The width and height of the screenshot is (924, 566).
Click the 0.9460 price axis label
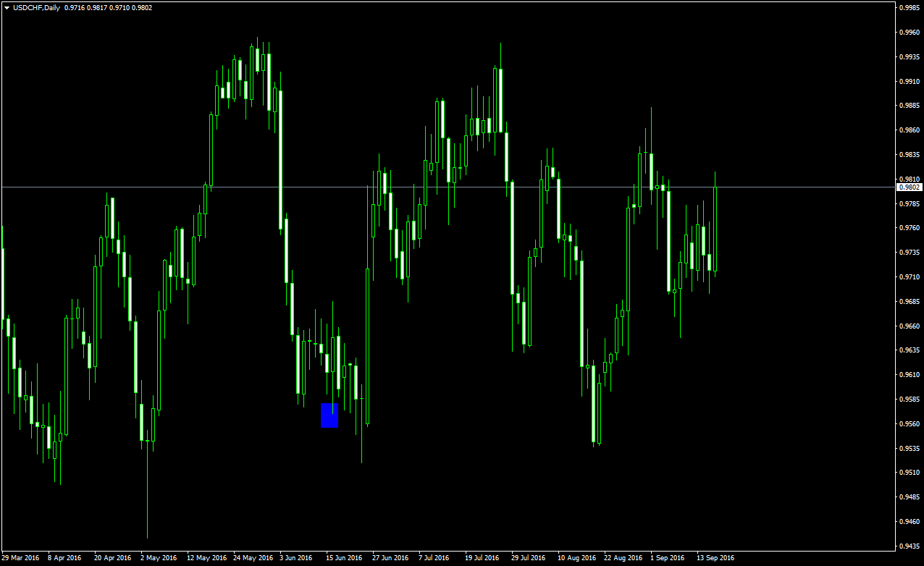pos(910,522)
